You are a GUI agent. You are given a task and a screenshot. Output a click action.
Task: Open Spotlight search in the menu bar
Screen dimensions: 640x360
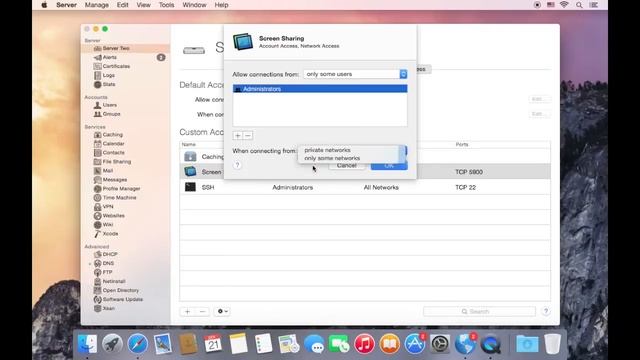click(x=579, y=5)
